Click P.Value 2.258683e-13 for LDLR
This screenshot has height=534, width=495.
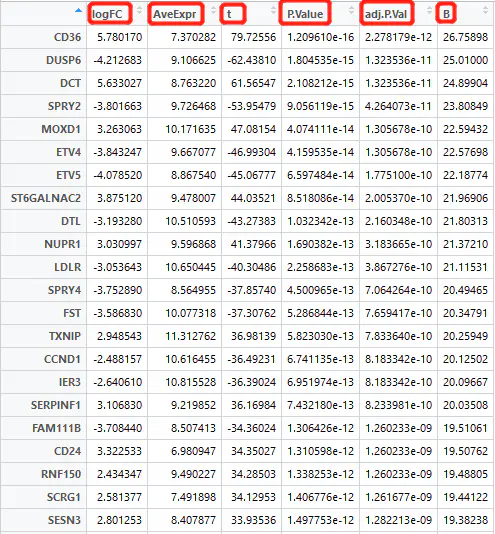coord(320,267)
